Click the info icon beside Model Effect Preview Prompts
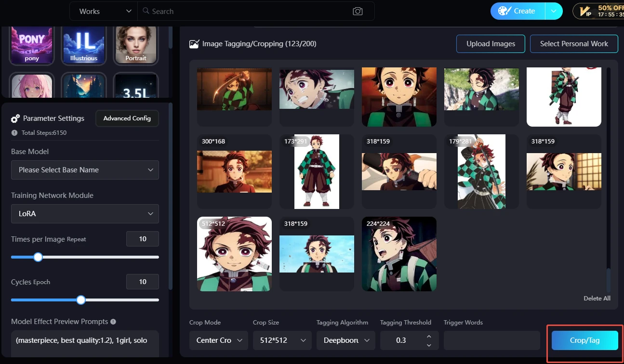This screenshot has height=364, width=624. tap(113, 322)
